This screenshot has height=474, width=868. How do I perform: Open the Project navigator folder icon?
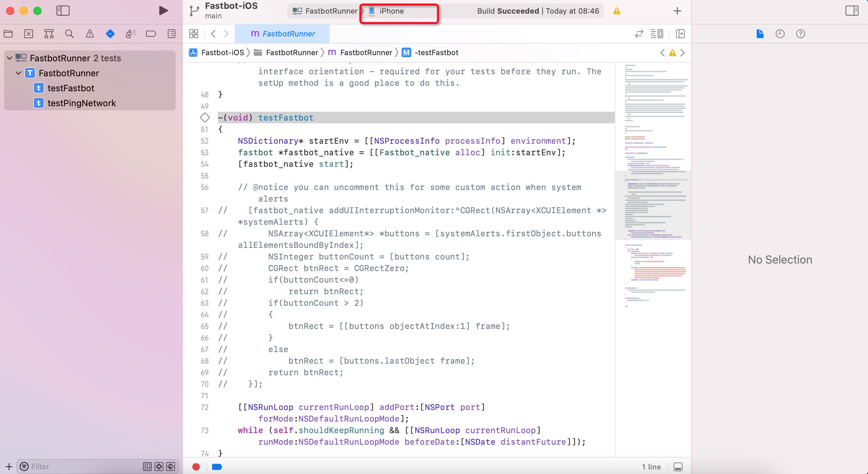9,34
